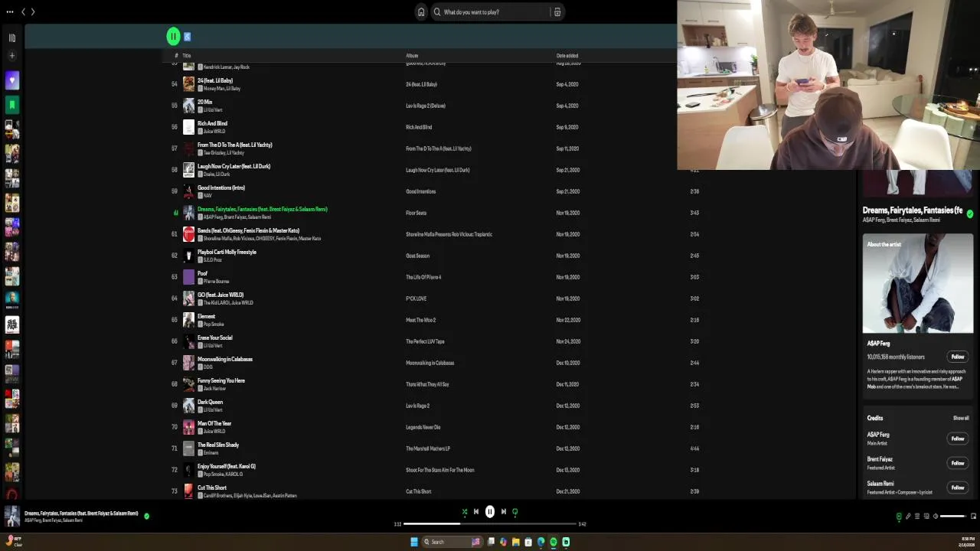The height and width of the screenshot is (551, 980).
Task: Open Your Library sidebar icon
Action: [12, 37]
